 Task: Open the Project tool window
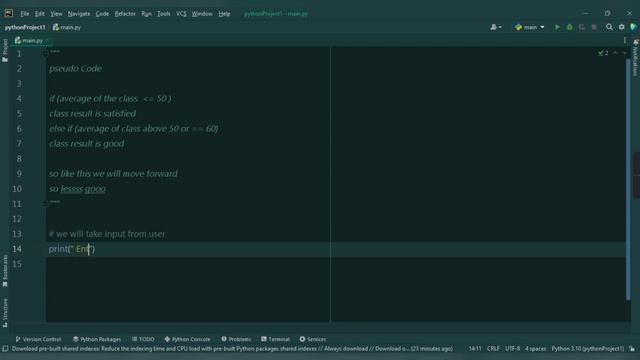(x=5, y=50)
